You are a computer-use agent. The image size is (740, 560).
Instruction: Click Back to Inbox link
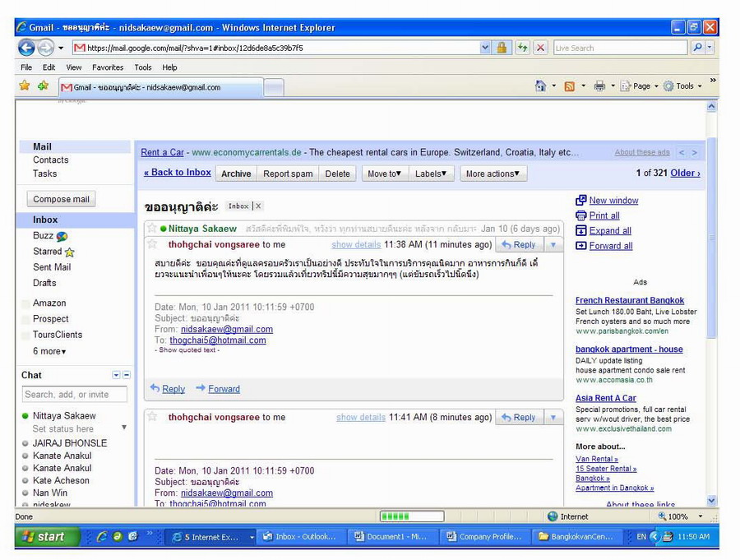(x=177, y=173)
